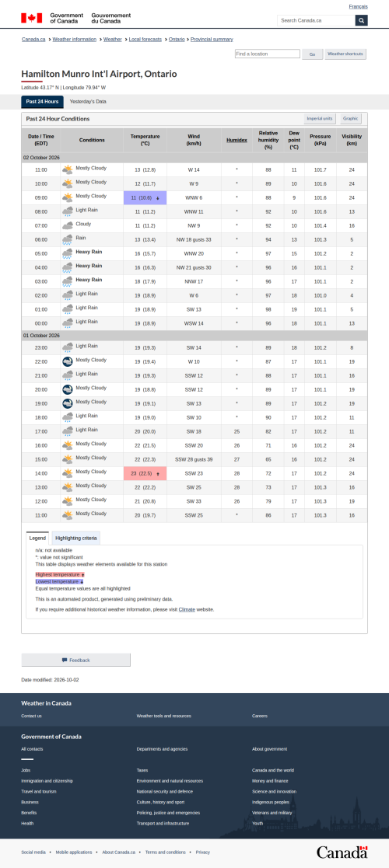Open Ontario breadcrumb link
Screen dimensions: 389x868
tap(177, 40)
